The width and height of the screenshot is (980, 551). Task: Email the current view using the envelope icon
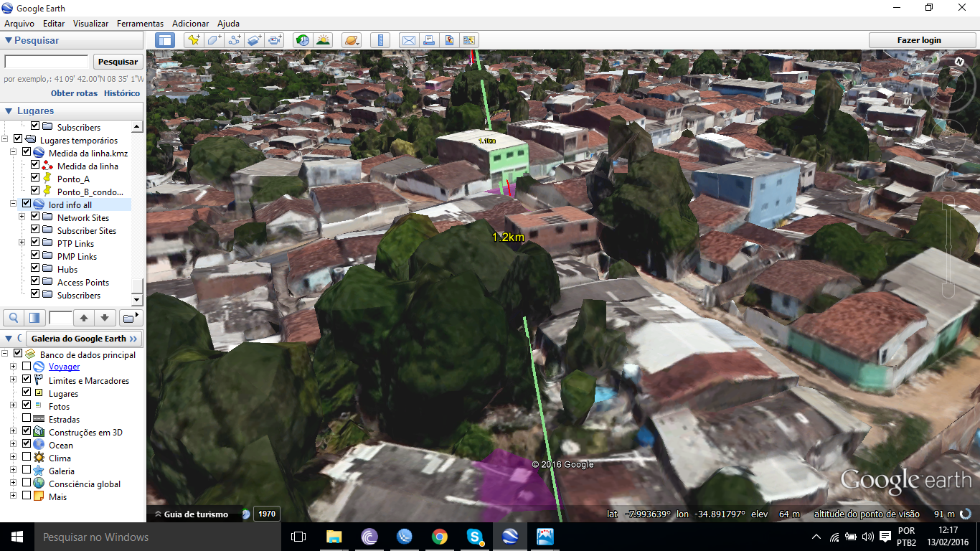pos(409,40)
